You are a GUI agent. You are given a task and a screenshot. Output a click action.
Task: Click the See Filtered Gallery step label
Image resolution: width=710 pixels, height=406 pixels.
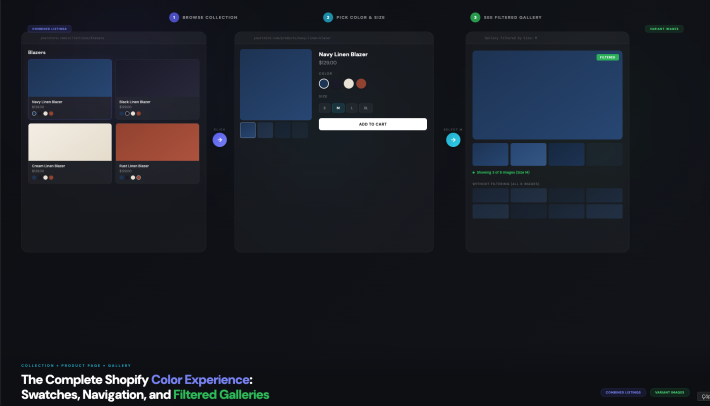click(513, 18)
